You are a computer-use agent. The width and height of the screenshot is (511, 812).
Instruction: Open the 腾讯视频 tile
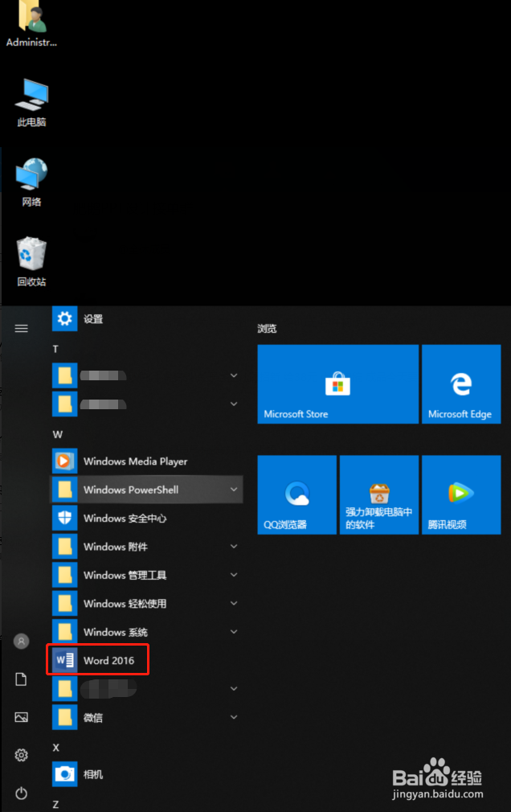tap(461, 495)
